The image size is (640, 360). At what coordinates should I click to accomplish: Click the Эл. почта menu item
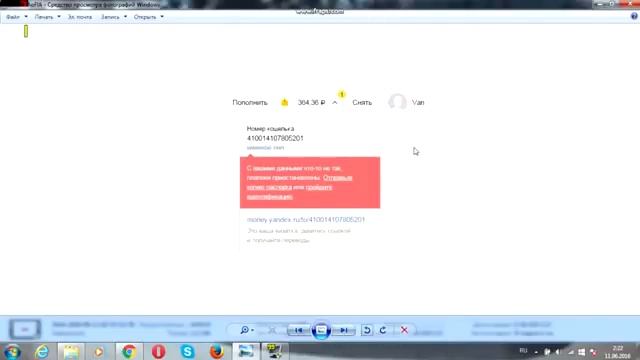point(80,17)
